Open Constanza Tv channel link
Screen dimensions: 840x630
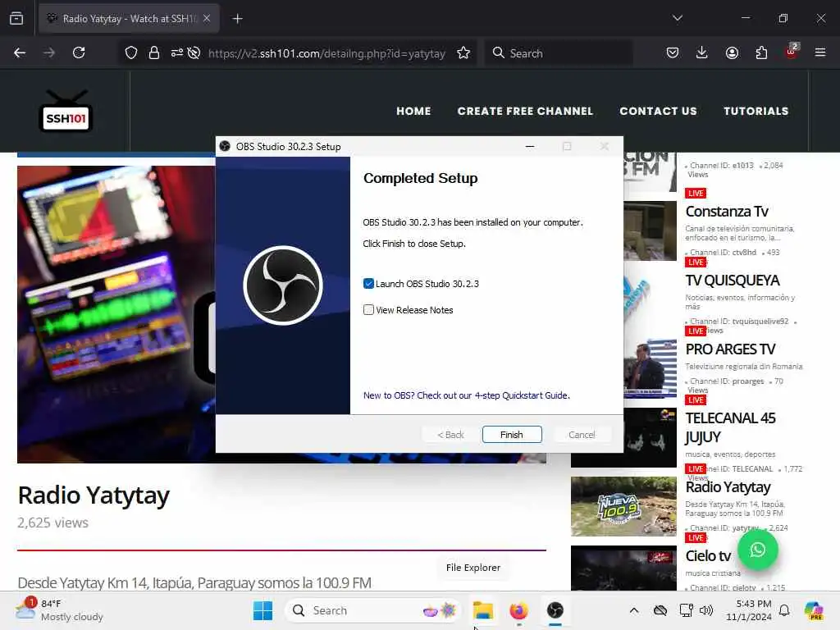pos(727,211)
